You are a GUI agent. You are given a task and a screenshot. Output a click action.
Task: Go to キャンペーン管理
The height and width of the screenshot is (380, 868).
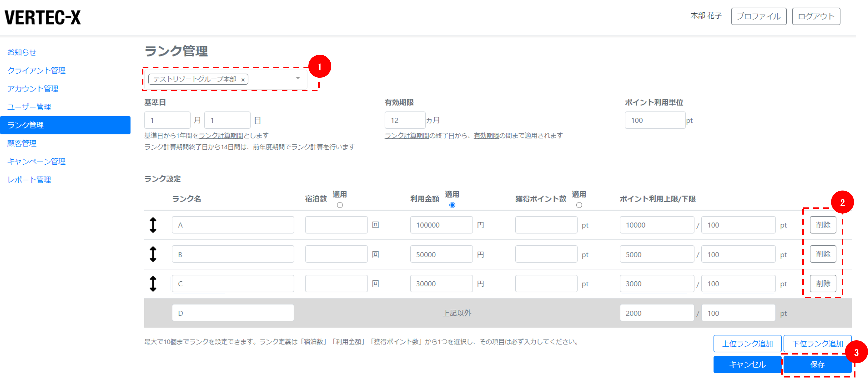pos(36,161)
